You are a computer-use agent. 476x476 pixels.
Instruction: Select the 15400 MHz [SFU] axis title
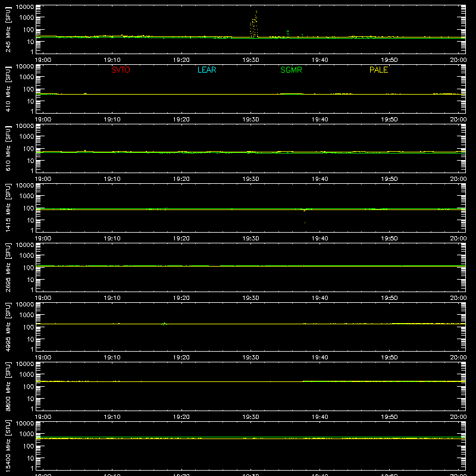pos(8,446)
